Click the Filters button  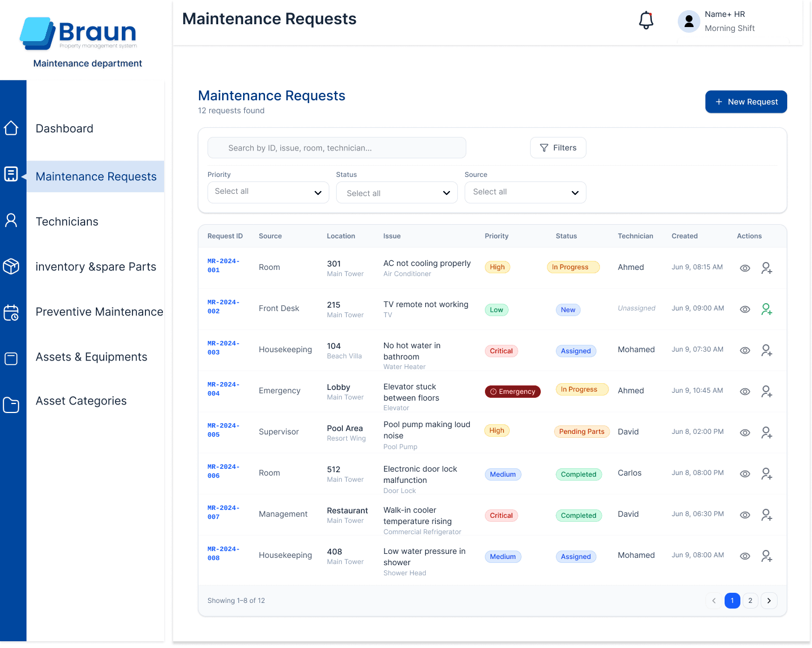tap(558, 148)
